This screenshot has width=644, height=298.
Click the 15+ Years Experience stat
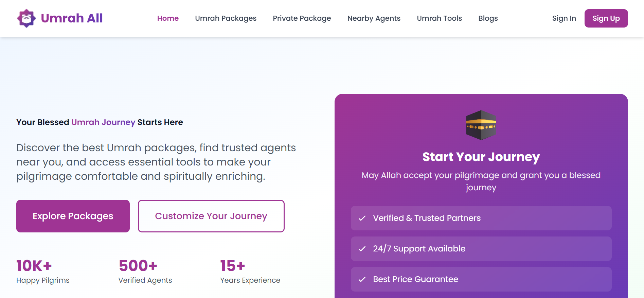(x=250, y=271)
